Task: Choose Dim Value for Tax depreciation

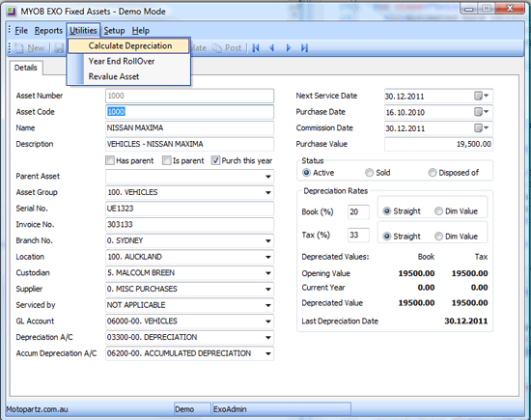Action: 438,237
